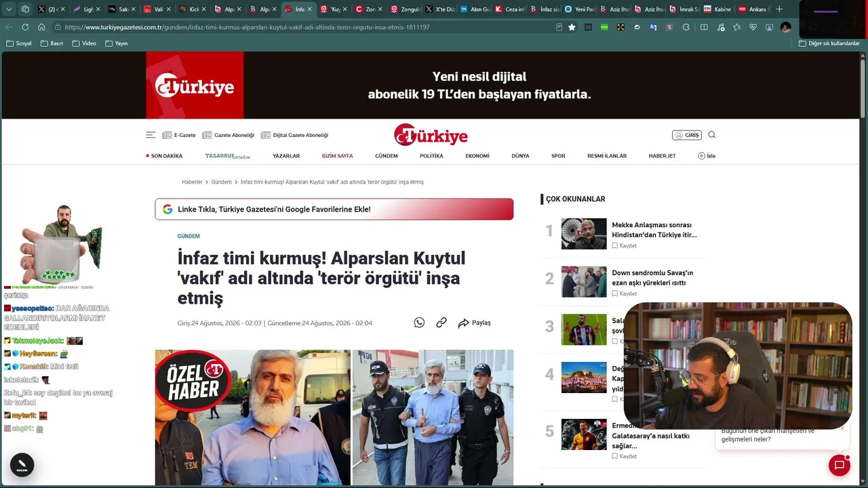Click the Paylaş share button
Screen dimensions: 868x488
pyautogui.click(x=475, y=323)
